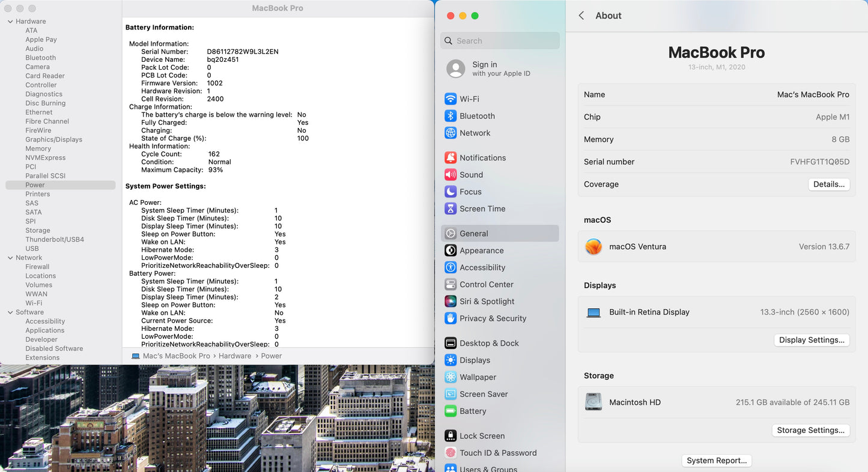Open Notifications bell icon

pyautogui.click(x=451, y=158)
